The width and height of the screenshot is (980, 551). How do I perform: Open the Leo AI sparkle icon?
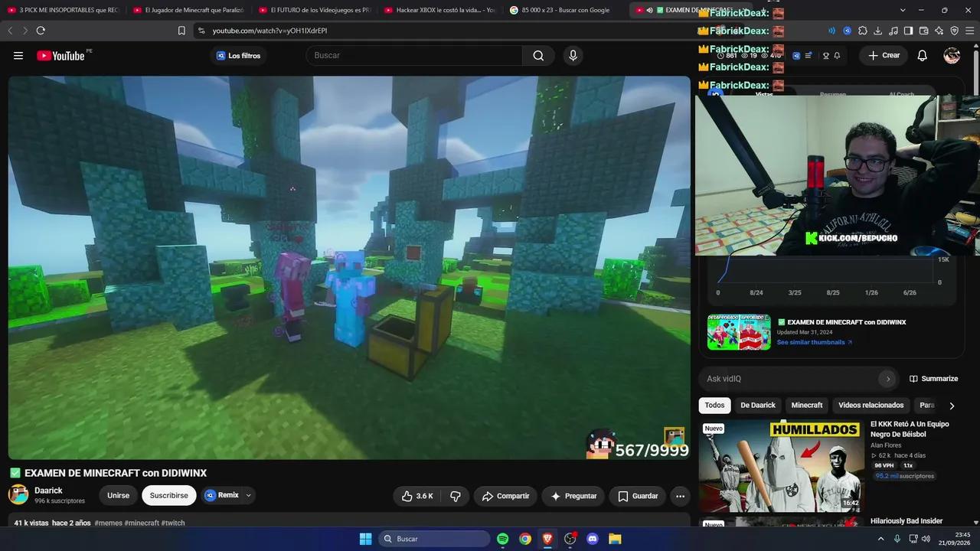coord(939,31)
